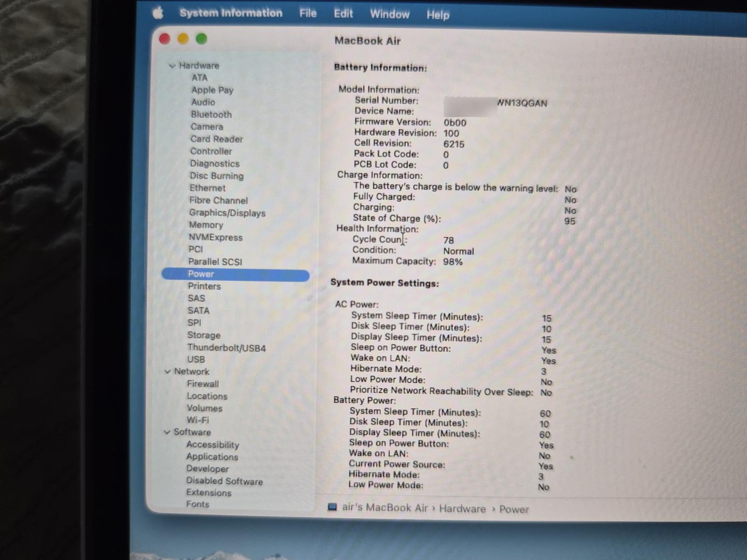This screenshot has height=560, width=747.
Task: Select Locations under Network
Action: click(207, 396)
